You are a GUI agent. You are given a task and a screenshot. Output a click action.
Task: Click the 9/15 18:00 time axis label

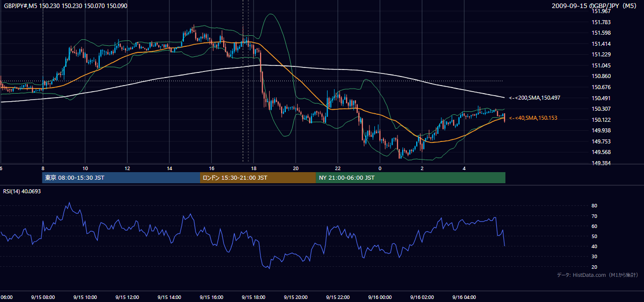pyautogui.click(x=253, y=297)
